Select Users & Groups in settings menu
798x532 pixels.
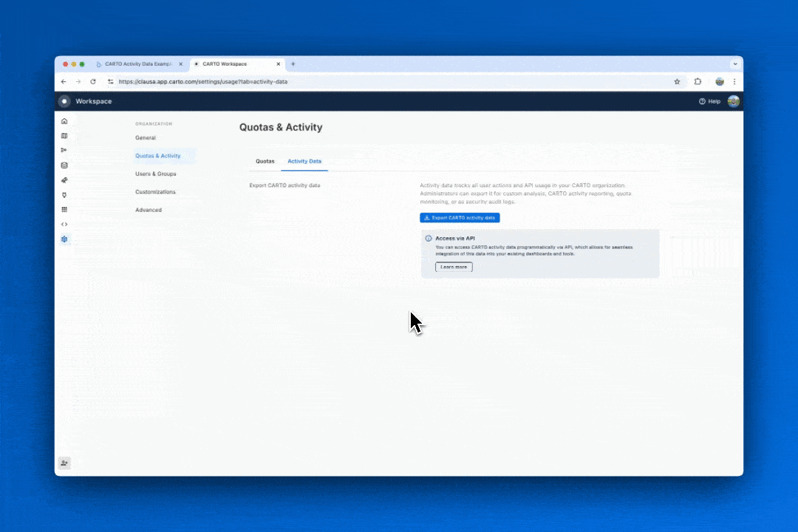click(x=155, y=174)
